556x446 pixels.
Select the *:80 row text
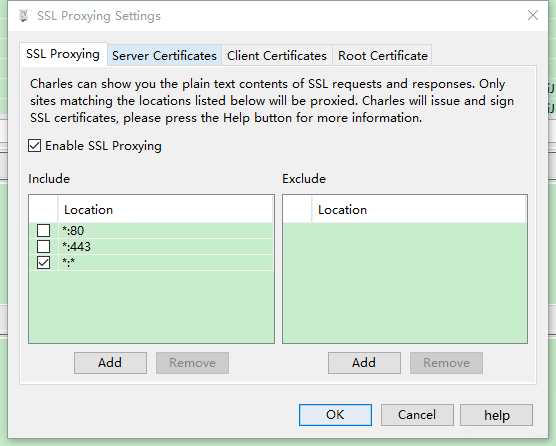coord(73,231)
